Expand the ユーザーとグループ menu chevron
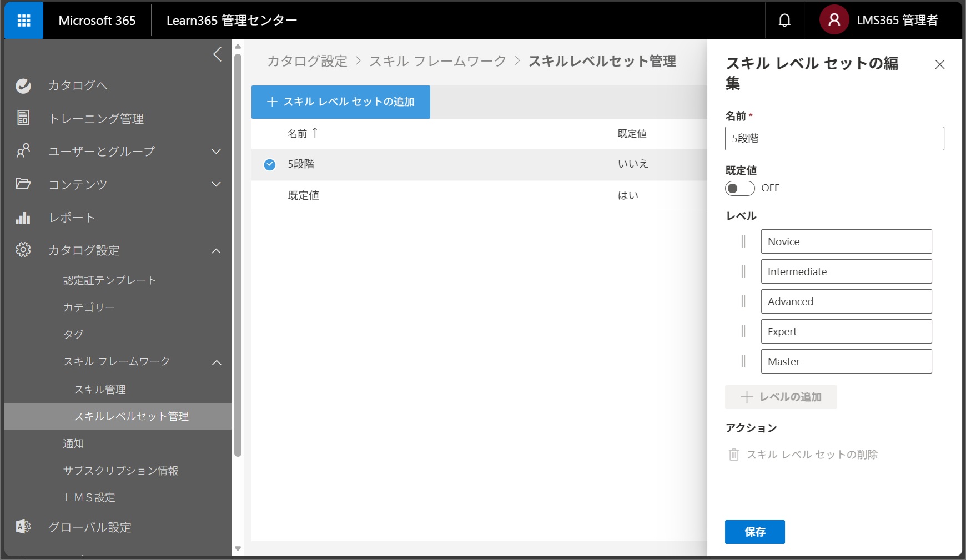Viewport: 966px width, 560px height. [217, 151]
